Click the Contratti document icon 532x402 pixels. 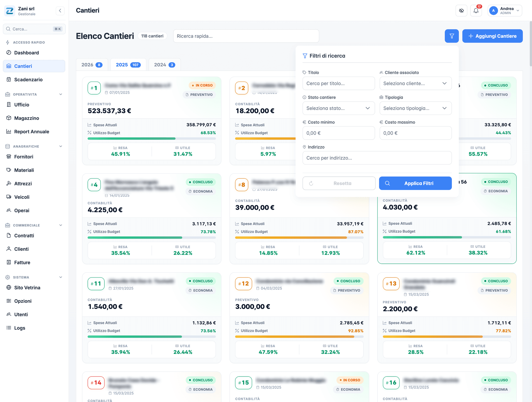coord(9,235)
